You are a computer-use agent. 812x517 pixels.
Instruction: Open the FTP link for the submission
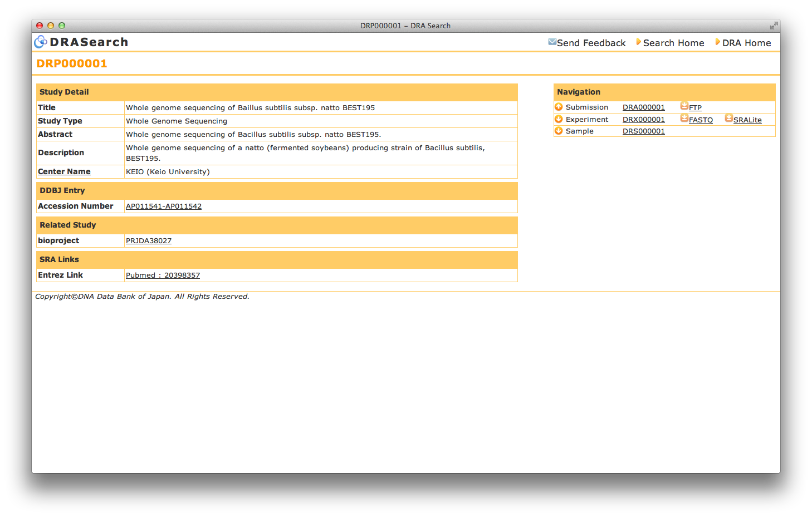[695, 108]
